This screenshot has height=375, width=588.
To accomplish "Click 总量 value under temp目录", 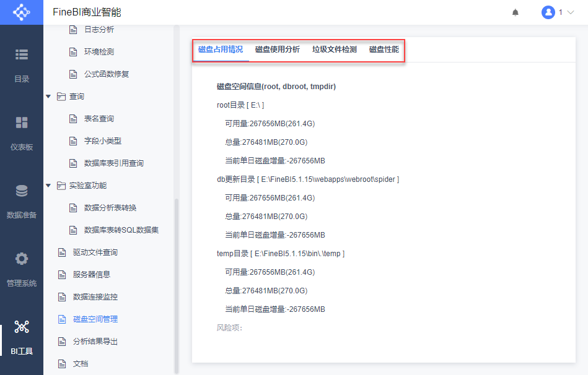I will click(x=266, y=291).
